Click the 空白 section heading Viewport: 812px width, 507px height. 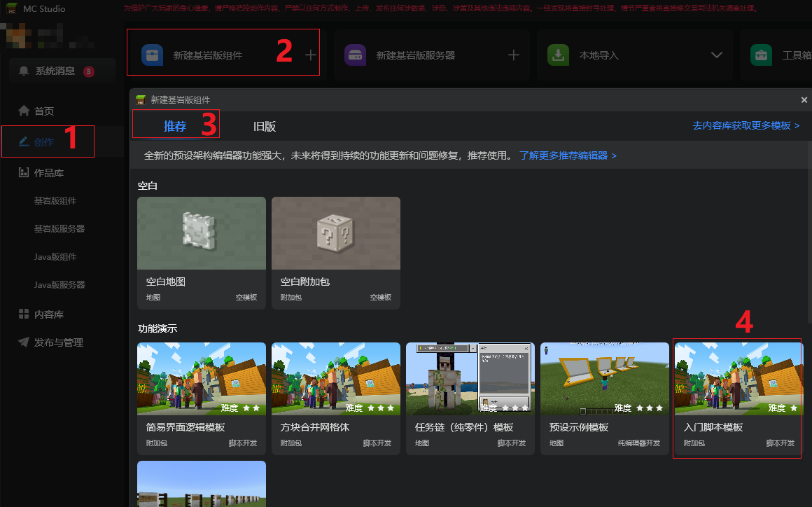[x=148, y=186]
